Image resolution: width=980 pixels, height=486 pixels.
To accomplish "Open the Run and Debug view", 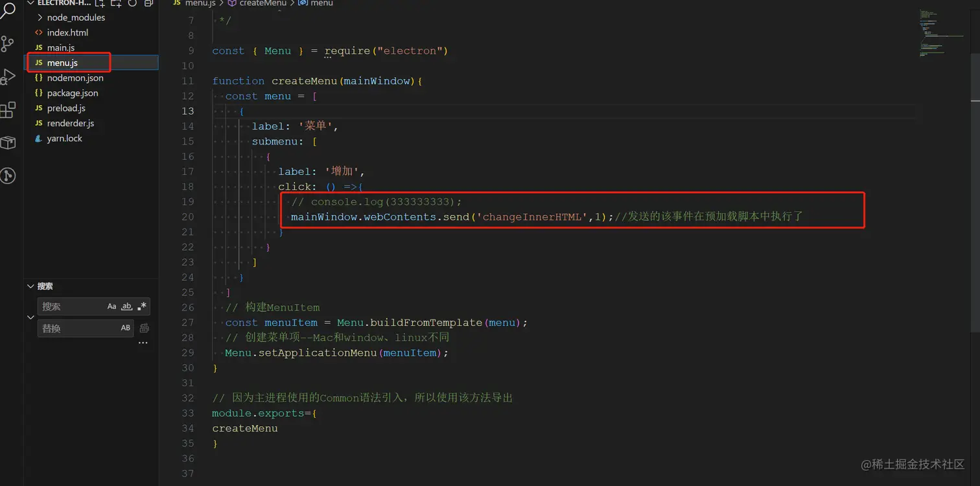I will tap(8, 77).
